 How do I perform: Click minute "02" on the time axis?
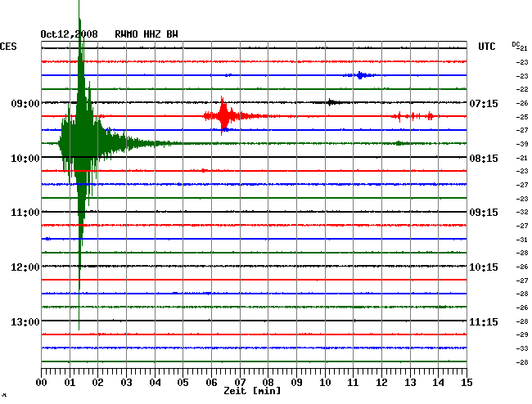[x=97, y=383]
